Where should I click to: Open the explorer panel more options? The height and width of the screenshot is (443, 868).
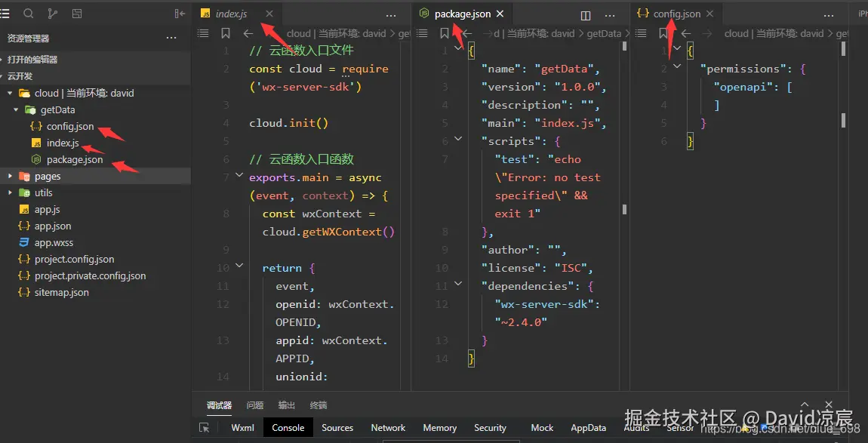pyautogui.click(x=171, y=38)
